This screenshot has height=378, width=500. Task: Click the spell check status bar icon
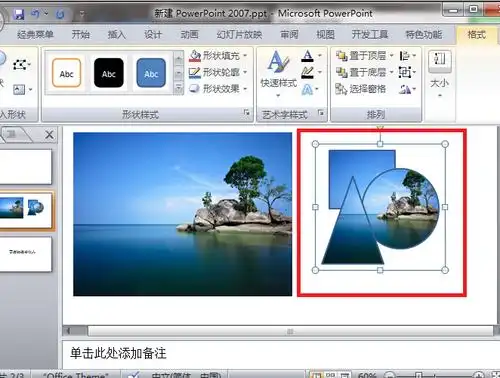click(134, 375)
